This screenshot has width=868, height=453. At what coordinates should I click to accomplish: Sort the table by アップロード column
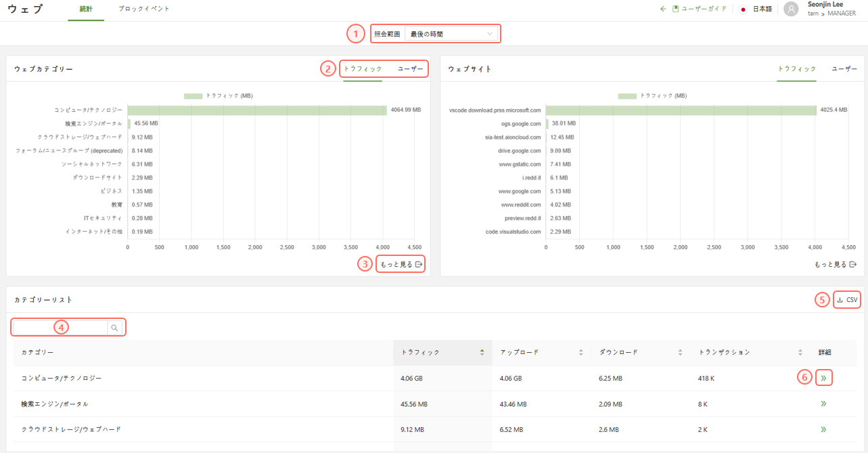click(x=580, y=352)
